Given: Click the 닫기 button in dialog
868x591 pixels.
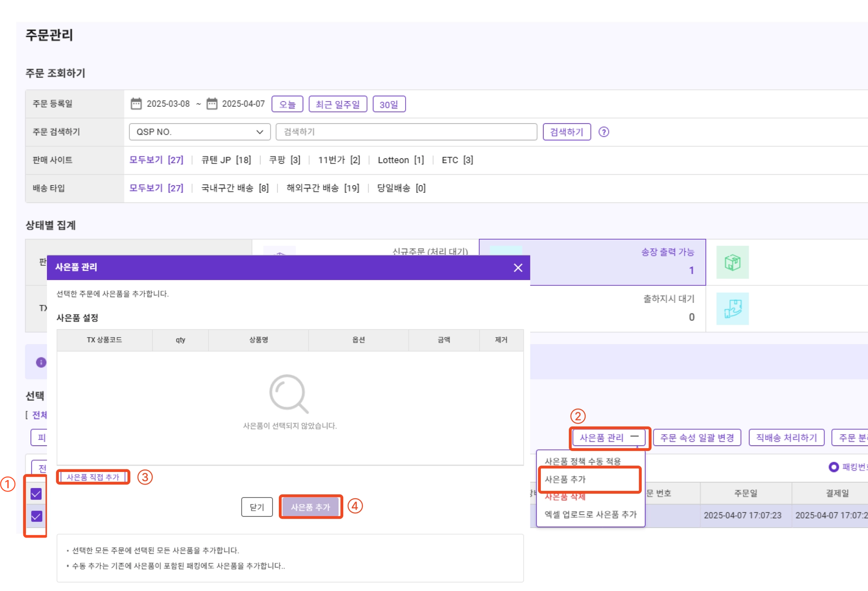Looking at the screenshot, I should tap(257, 507).
